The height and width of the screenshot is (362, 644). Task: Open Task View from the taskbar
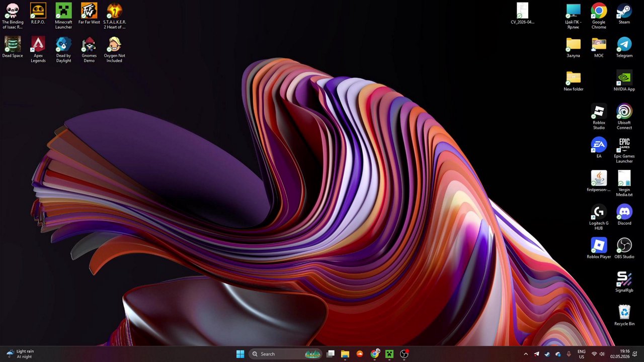pyautogui.click(x=331, y=354)
